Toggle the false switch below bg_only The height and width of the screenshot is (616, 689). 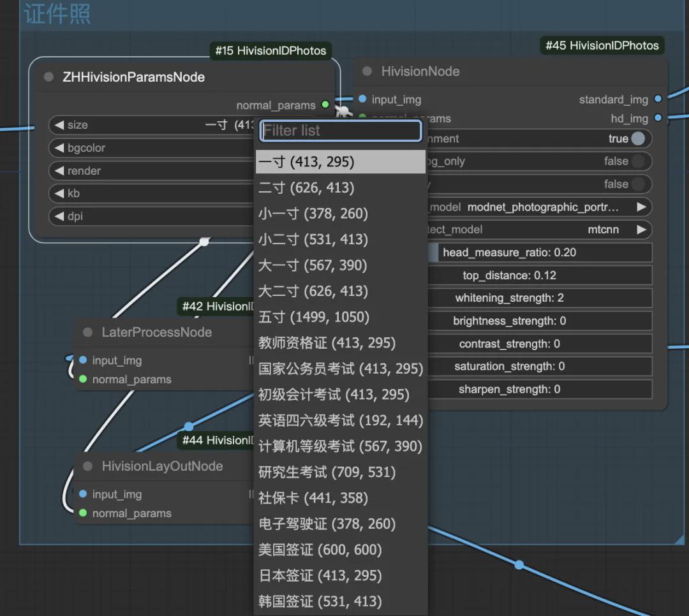[x=637, y=184]
